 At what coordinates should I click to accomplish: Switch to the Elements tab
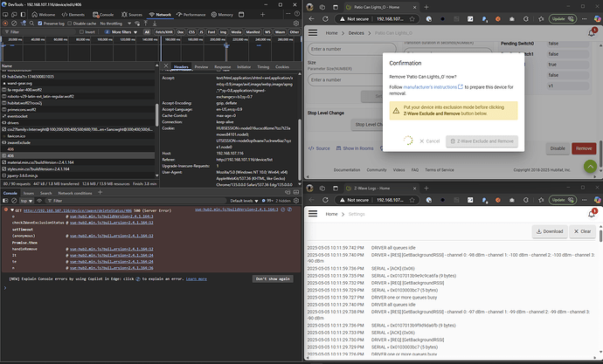coord(73,15)
